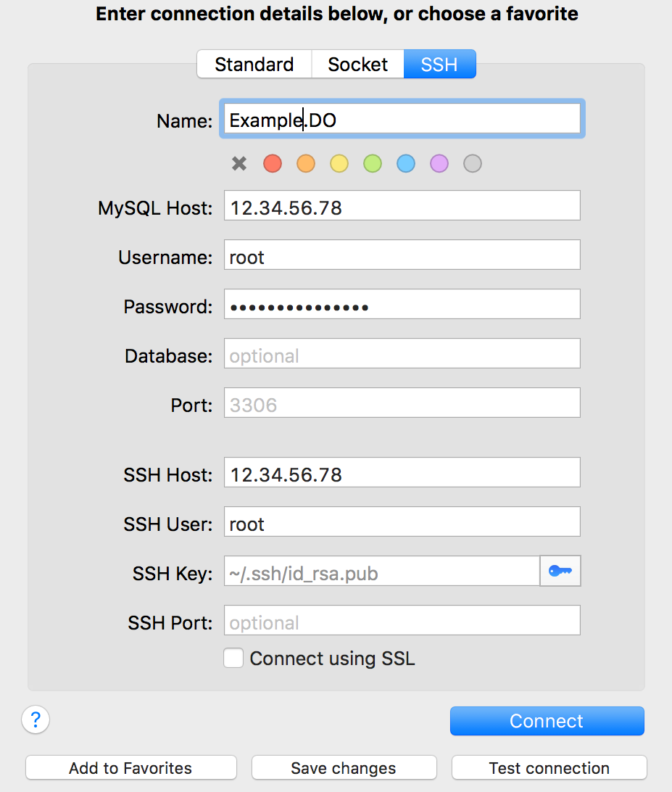Pick the purple color label
Image resolution: width=672 pixels, height=792 pixels.
point(439,164)
